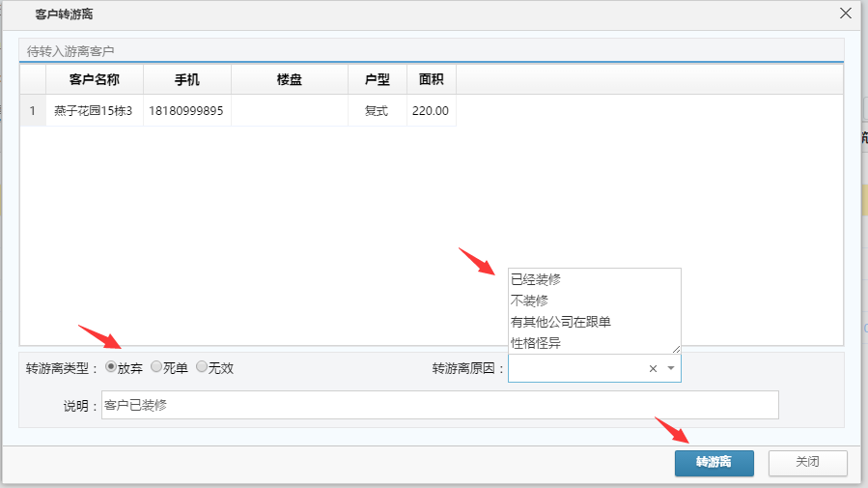Click the 户型 column header
This screenshot has height=488, width=868.
coord(377,79)
